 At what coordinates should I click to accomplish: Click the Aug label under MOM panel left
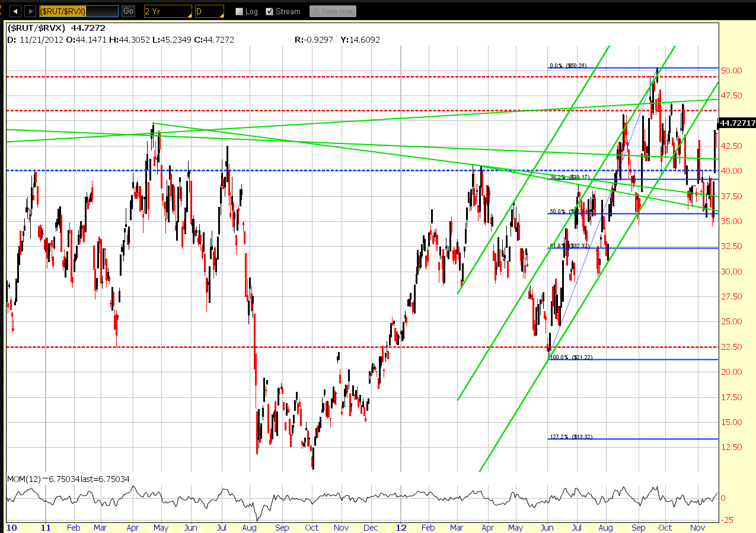tap(250, 527)
